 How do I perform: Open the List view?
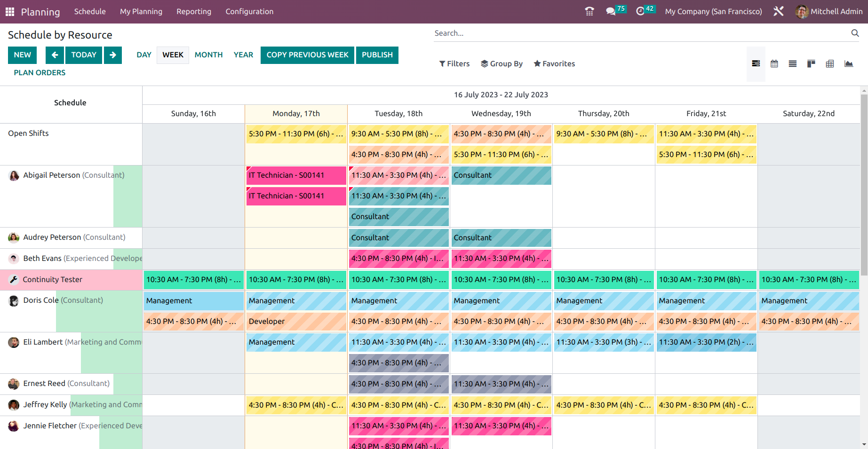[x=792, y=63]
